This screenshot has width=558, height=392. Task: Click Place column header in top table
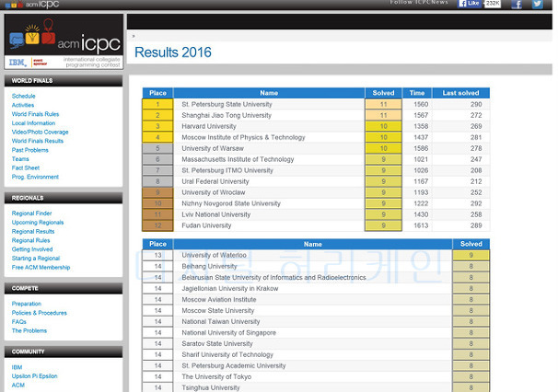tap(158, 93)
